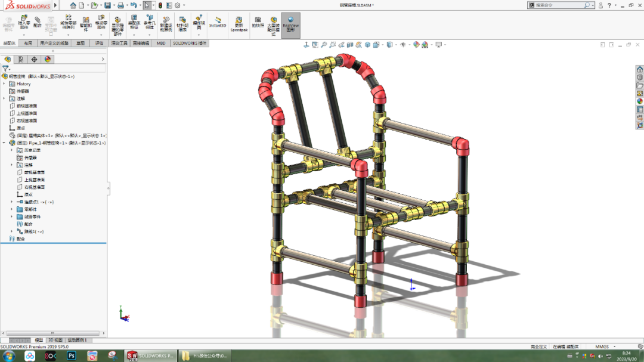Viewport: 644px width, 362px height.
Task: Expand the Pipe_1-钢管座椅 component node
Action: [4, 143]
